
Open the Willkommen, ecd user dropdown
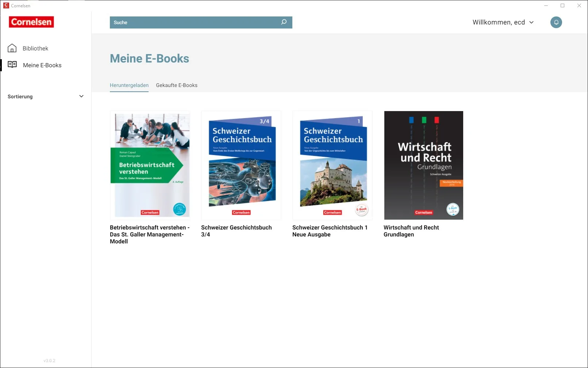pyautogui.click(x=503, y=22)
